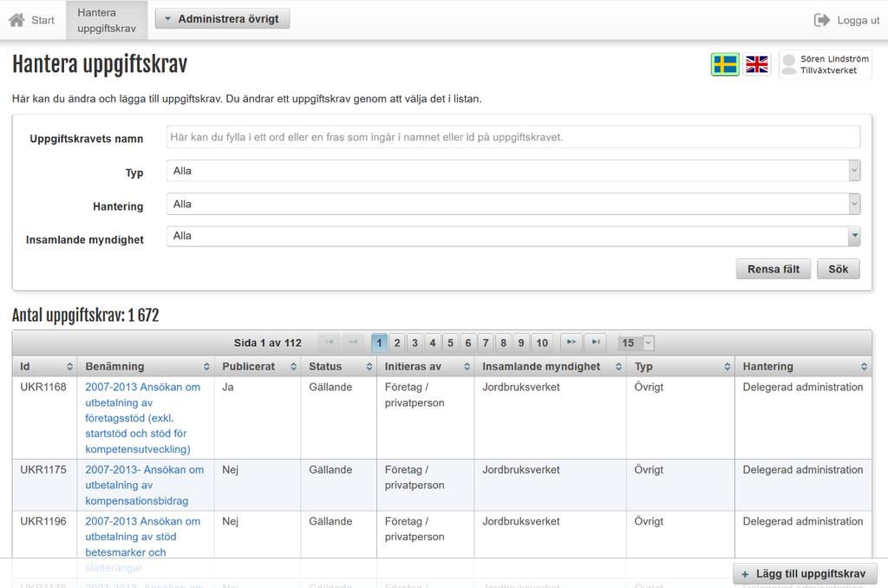This screenshot has width=888, height=588.
Task: Click Lägg till uppgiftskrav button
Action: point(805,574)
